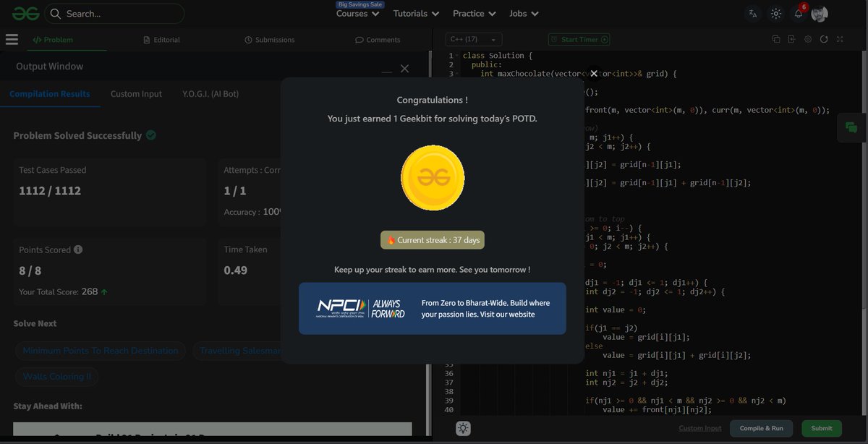Toggle the light/dark theme sun icon
The height and width of the screenshot is (444, 868).
[x=776, y=14]
